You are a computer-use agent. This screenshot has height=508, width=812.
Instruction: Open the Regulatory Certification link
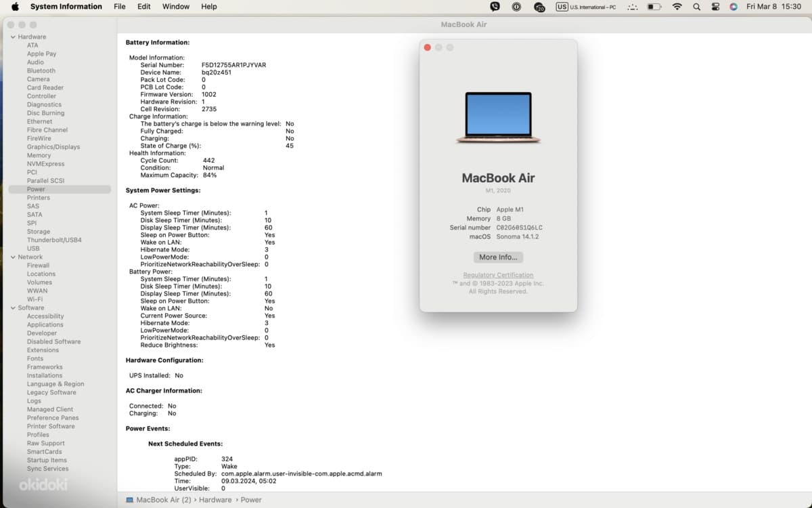[x=498, y=275]
